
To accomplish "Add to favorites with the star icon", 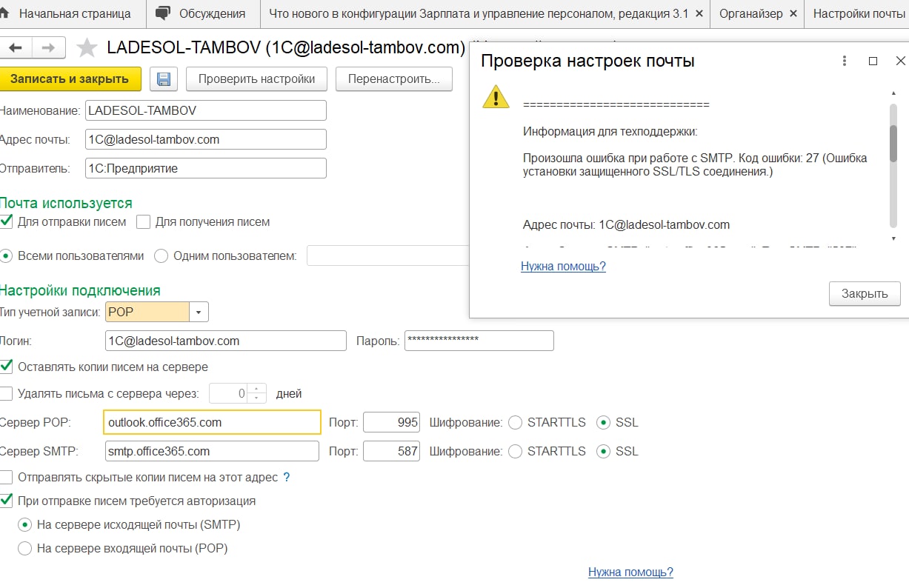I will 87,48.
